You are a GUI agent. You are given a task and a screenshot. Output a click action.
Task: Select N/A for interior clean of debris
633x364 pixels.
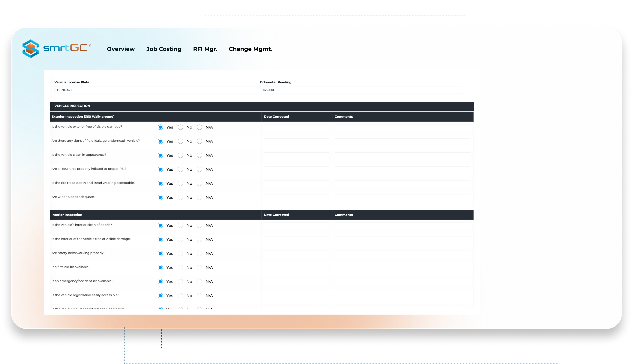[199, 225]
